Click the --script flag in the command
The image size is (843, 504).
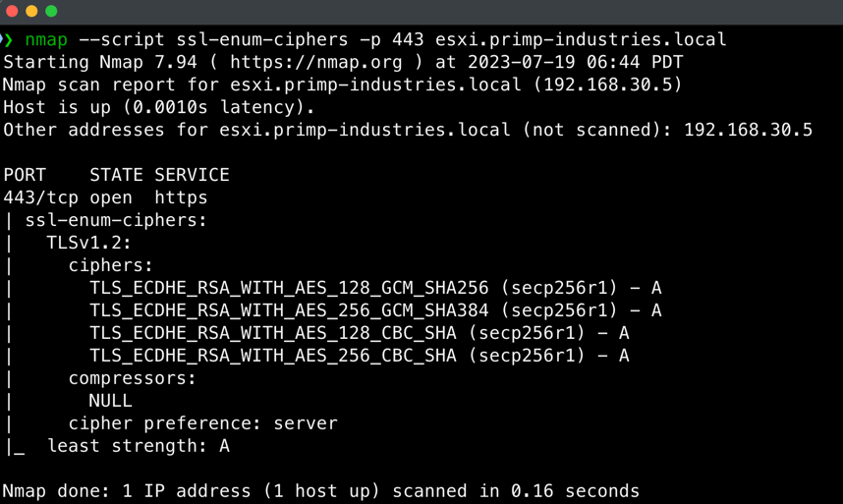pyautogui.click(x=122, y=39)
